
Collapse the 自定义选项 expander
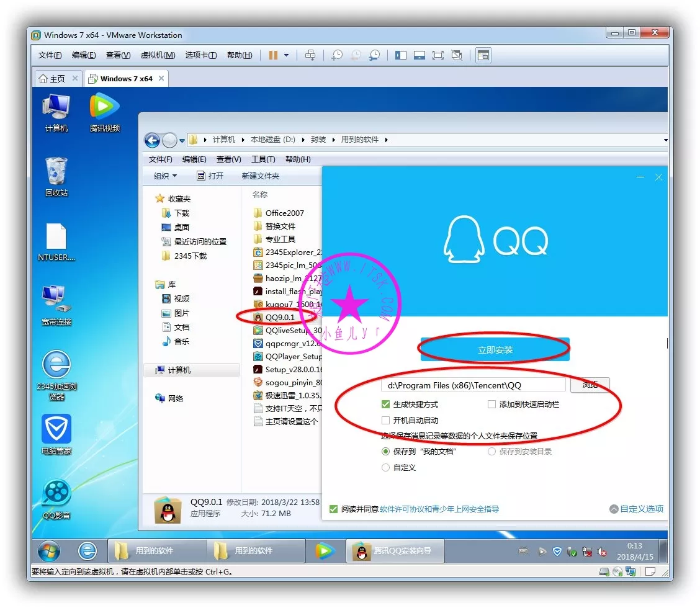point(636,509)
